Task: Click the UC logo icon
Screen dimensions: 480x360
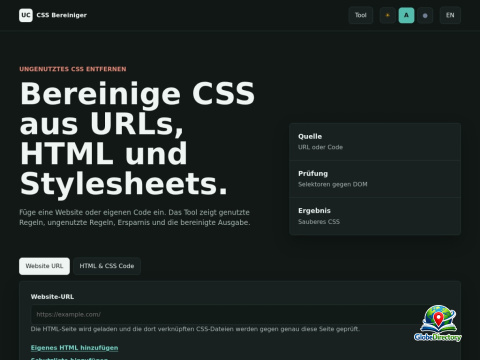Action: [26, 15]
